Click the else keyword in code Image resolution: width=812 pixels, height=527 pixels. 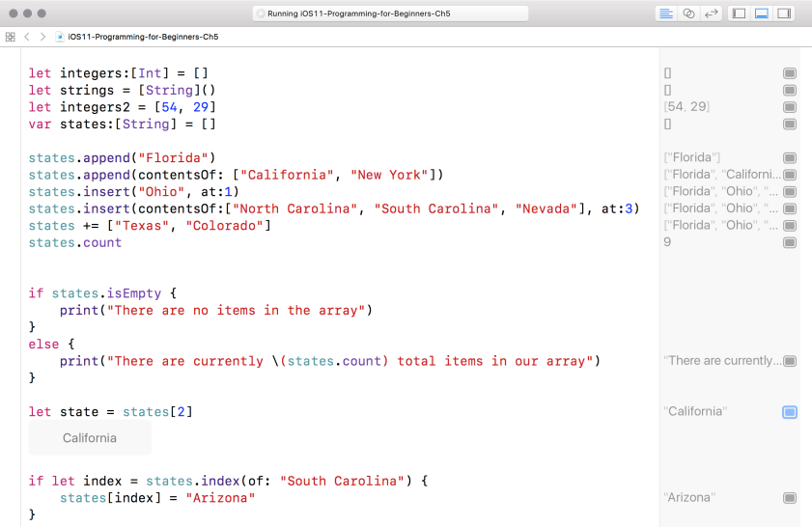pyautogui.click(x=43, y=345)
